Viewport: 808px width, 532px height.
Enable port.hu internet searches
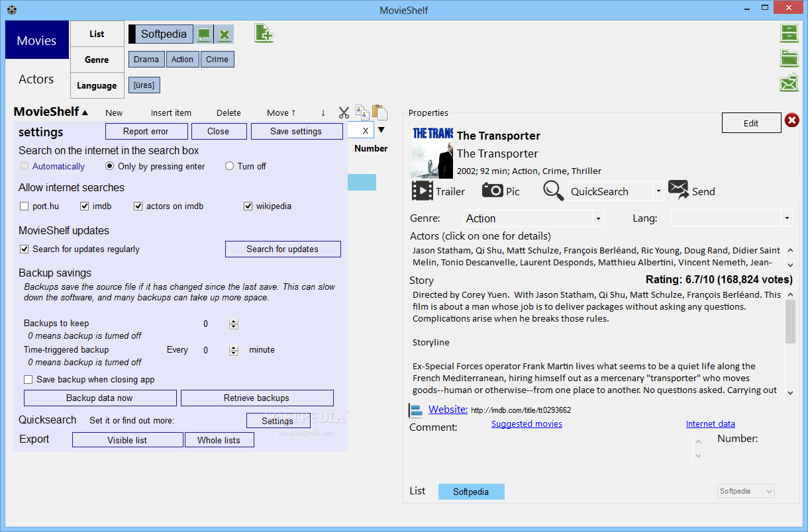pyautogui.click(x=25, y=206)
